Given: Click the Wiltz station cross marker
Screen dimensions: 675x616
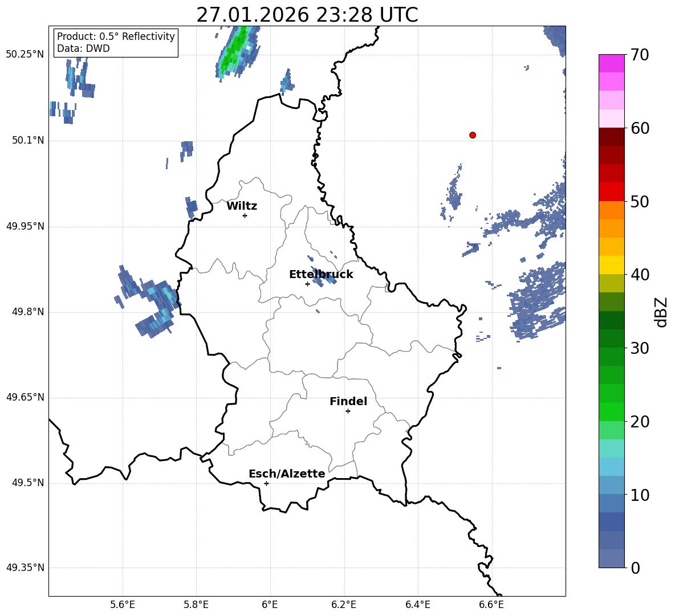Looking at the screenshot, I should 245,215.
